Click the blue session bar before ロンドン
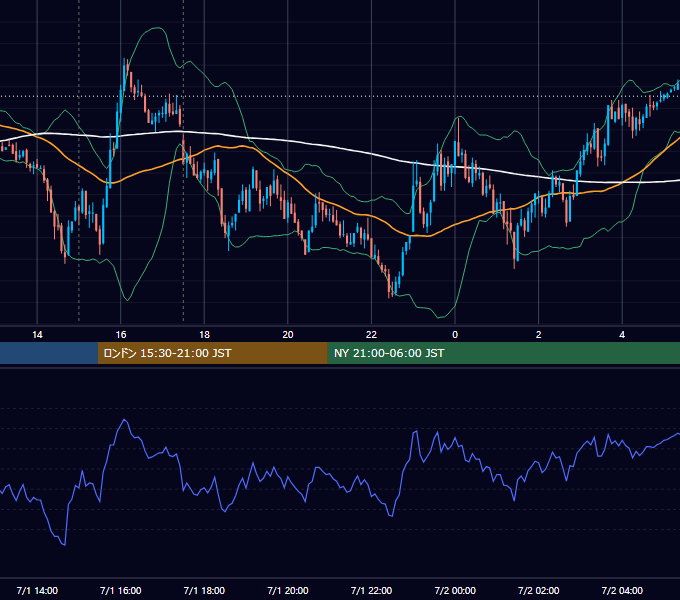Screen dimensions: 680x600 tap(49, 353)
